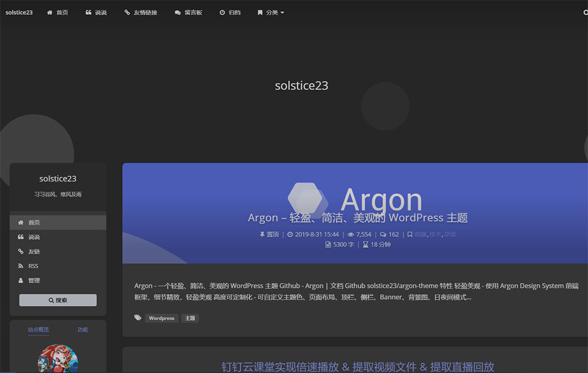Switch to the 站点概览 tab
The height and width of the screenshot is (373, 588).
tap(38, 330)
